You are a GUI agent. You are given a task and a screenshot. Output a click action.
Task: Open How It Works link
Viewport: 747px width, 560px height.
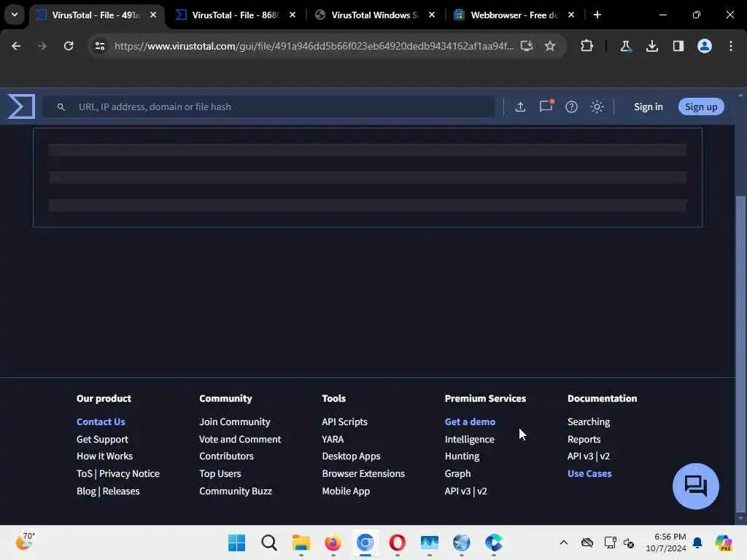pos(105,456)
